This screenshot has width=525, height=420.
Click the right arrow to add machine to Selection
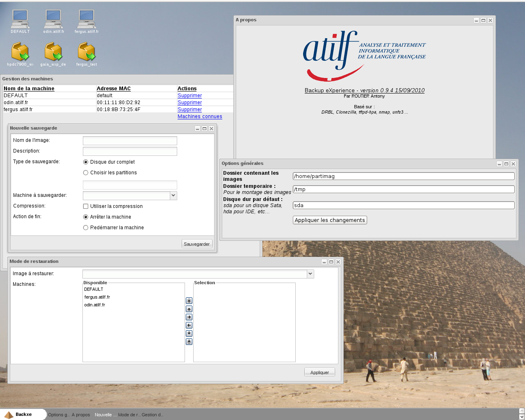point(189,317)
